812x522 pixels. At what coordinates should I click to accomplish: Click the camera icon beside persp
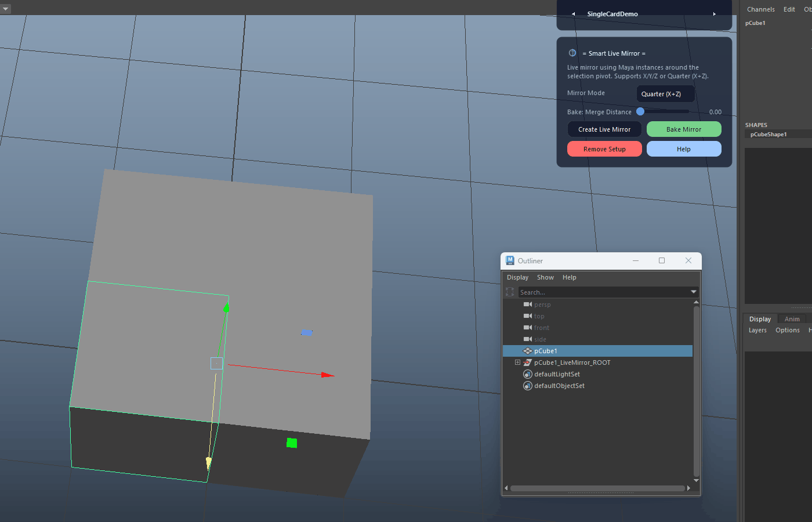(528, 304)
